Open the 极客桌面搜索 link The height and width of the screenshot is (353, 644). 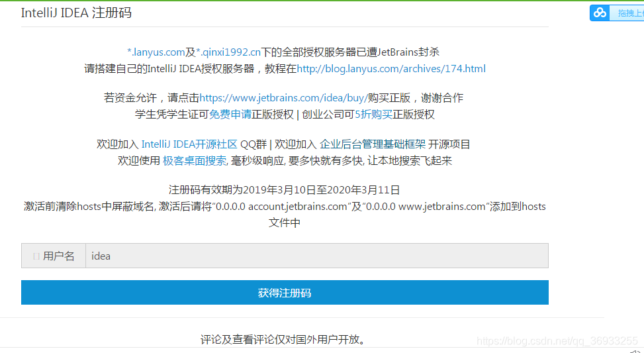[195, 161]
